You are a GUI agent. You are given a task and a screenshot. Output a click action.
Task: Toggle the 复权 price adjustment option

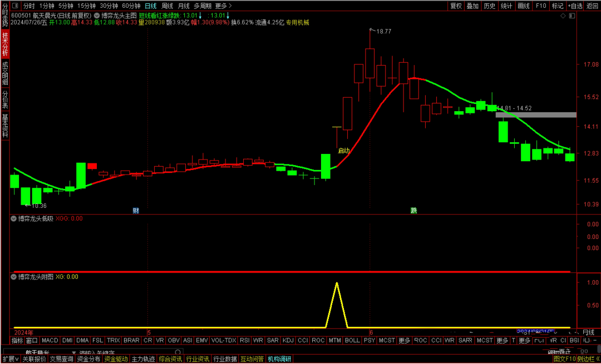pyautogui.click(x=456, y=6)
